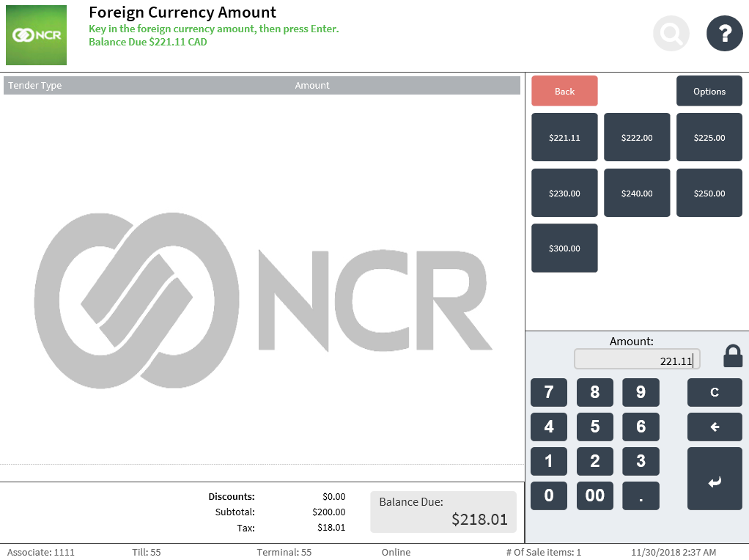Click the Till: 55 status entry
Screen dimensions: 749x560
[146, 553]
